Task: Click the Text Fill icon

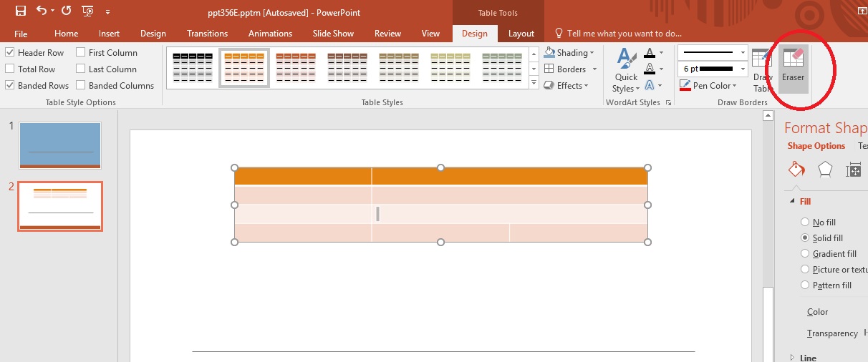Action: [650, 53]
